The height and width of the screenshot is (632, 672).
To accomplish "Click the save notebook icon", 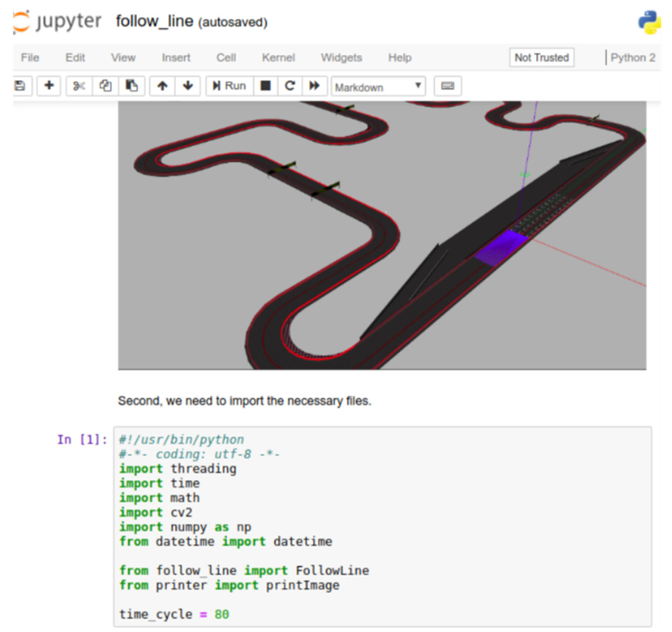I will tap(20, 86).
